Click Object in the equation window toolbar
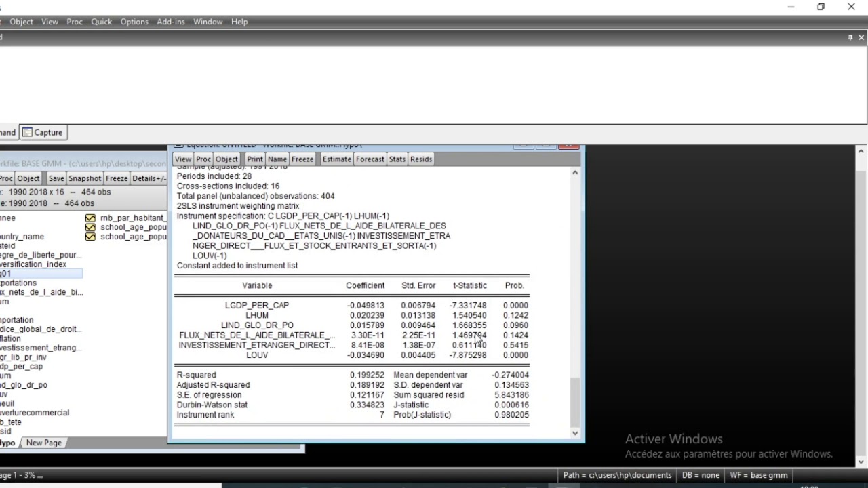This screenshot has width=868, height=488. point(226,159)
